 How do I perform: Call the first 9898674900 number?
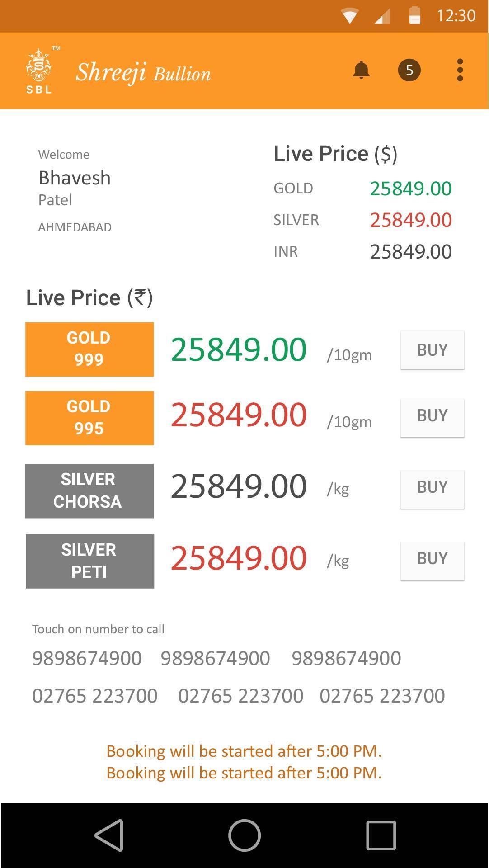pyautogui.click(x=87, y=658)
